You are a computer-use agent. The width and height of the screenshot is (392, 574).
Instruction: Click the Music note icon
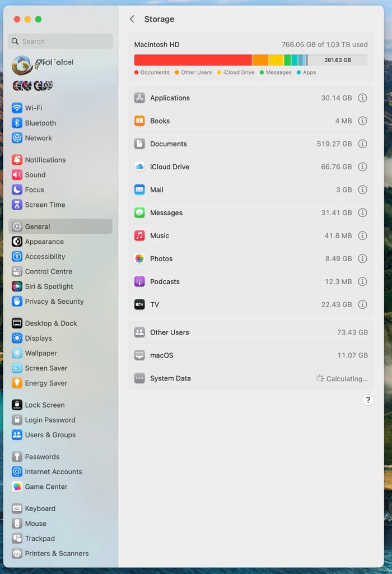click(x=139, y=236)
